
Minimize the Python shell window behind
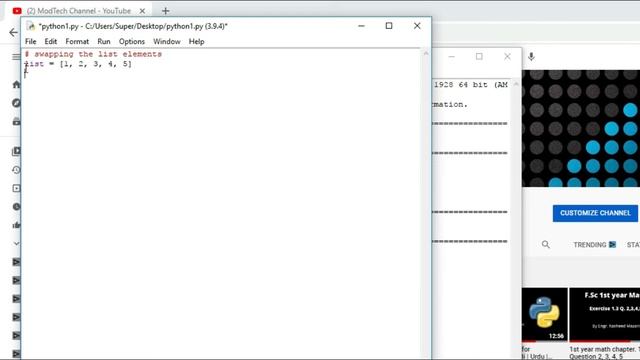(451, 57)
